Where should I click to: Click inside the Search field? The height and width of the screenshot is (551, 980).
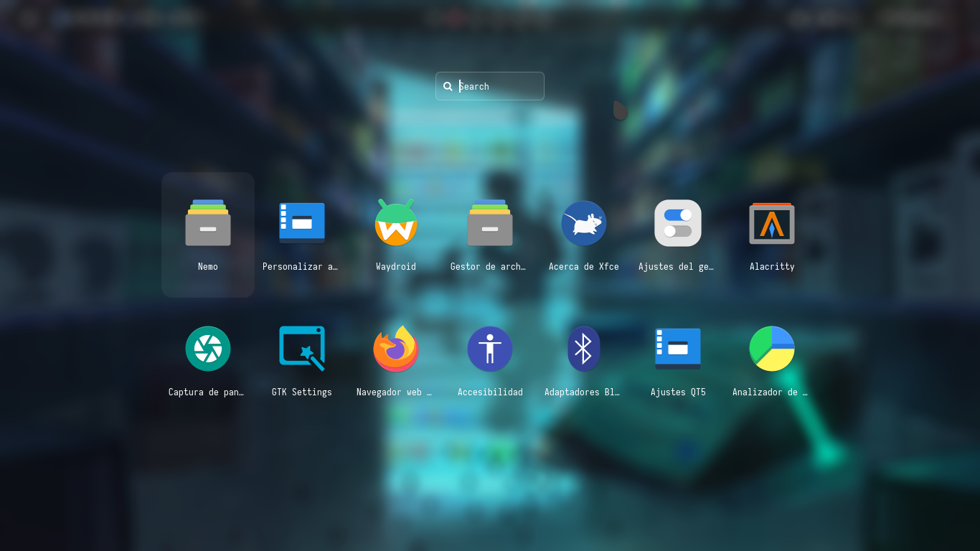pos(490,86)
